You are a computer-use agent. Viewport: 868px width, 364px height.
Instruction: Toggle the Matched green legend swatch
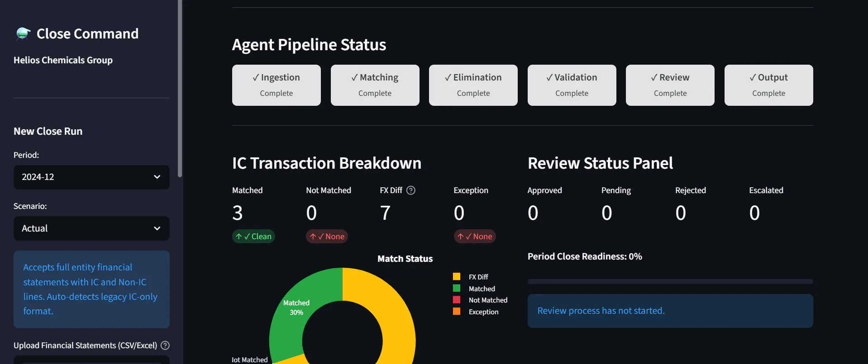[x=457, y=288]
